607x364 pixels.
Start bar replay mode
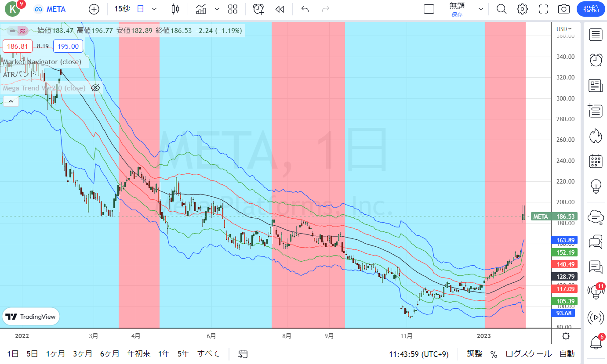coord(280,9)
